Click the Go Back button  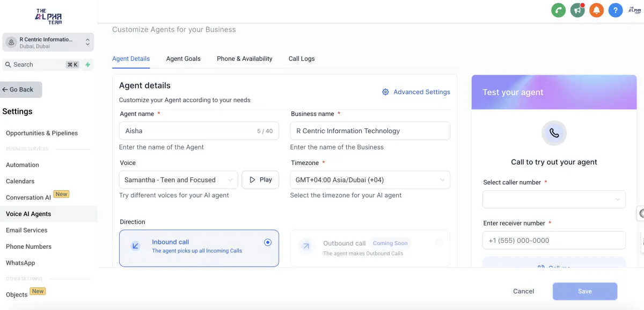[x=21, y=90]
